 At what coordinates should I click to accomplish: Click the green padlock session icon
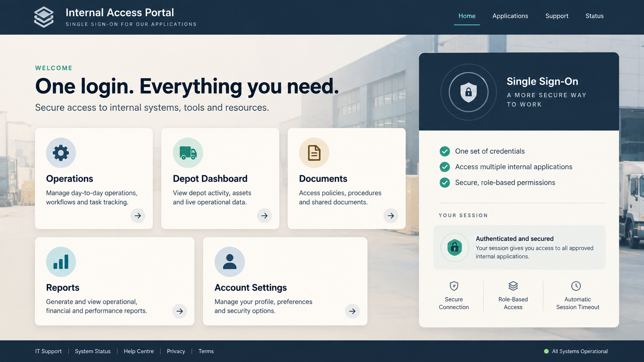[x=454, y=247]
